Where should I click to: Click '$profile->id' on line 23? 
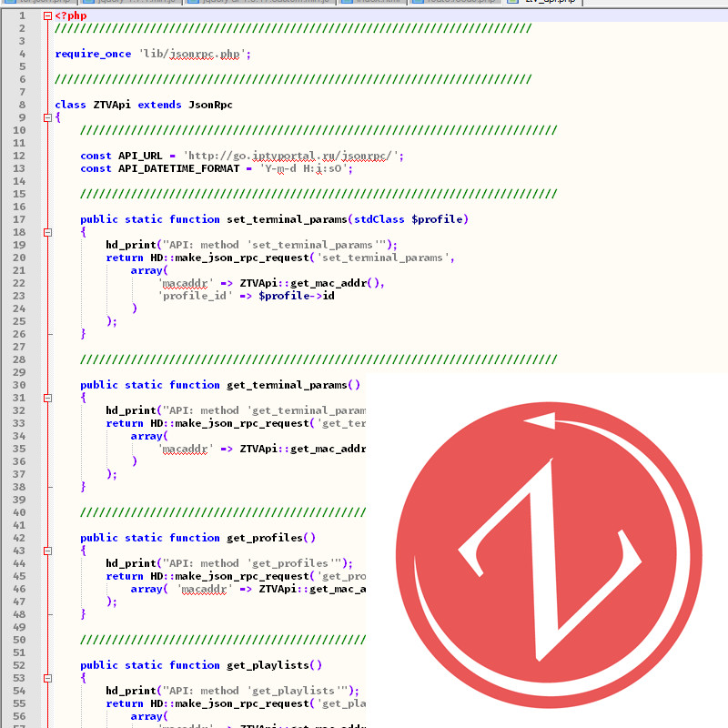click(297, 296)
